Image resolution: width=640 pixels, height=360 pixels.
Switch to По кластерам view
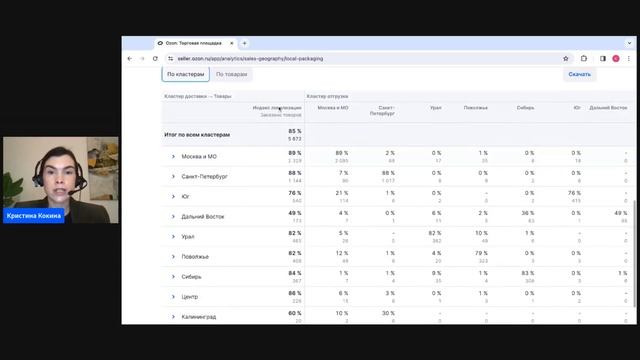tap(186, 74)
